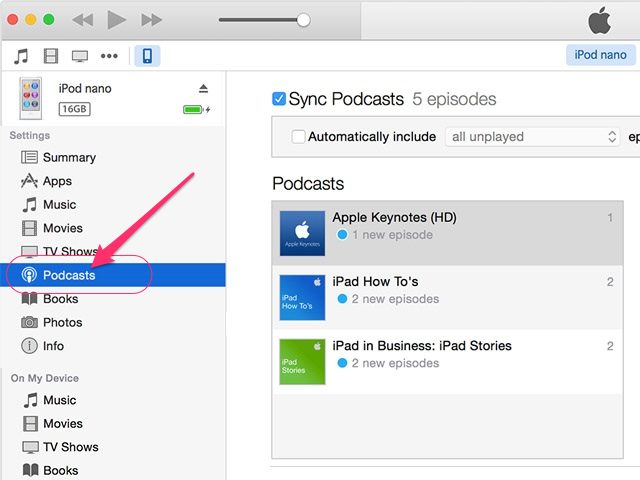Screen dimensions: 640x480
Task: Click the iPod nano device thumbnail
Action: 31,98
